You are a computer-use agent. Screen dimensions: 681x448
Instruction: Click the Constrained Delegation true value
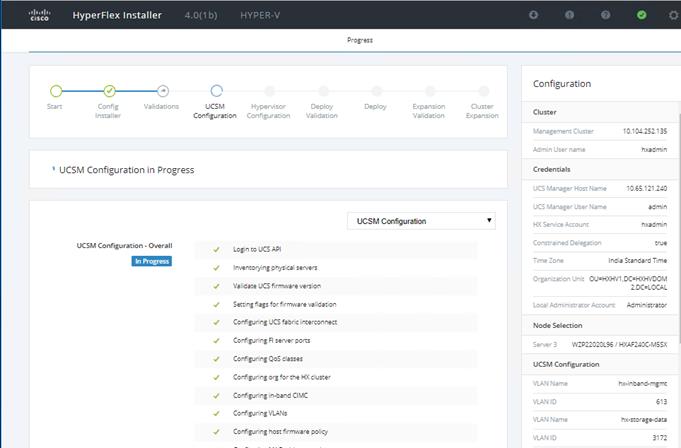(x=661, y=243)
